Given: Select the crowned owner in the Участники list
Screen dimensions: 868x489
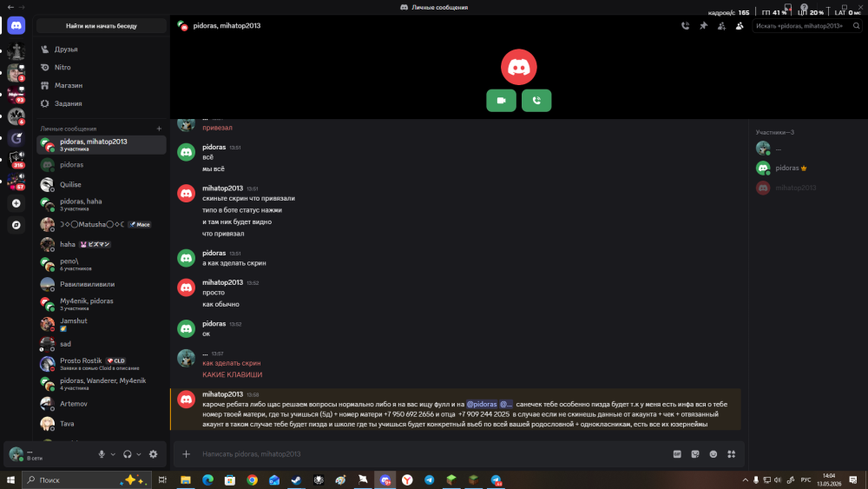Looking at the screenshot, I should pyautogui.click(x=806, y=168).
